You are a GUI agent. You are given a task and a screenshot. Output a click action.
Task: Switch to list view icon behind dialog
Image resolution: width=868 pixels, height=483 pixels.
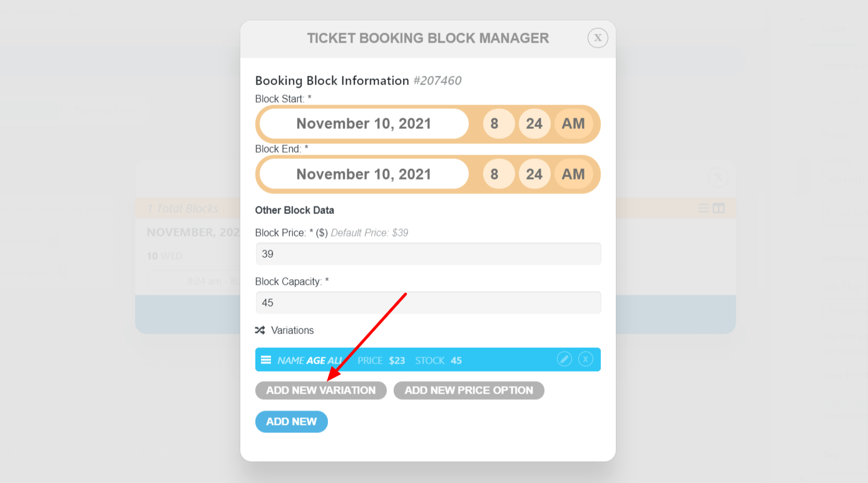pyautogui.click(x=703, y=208)
